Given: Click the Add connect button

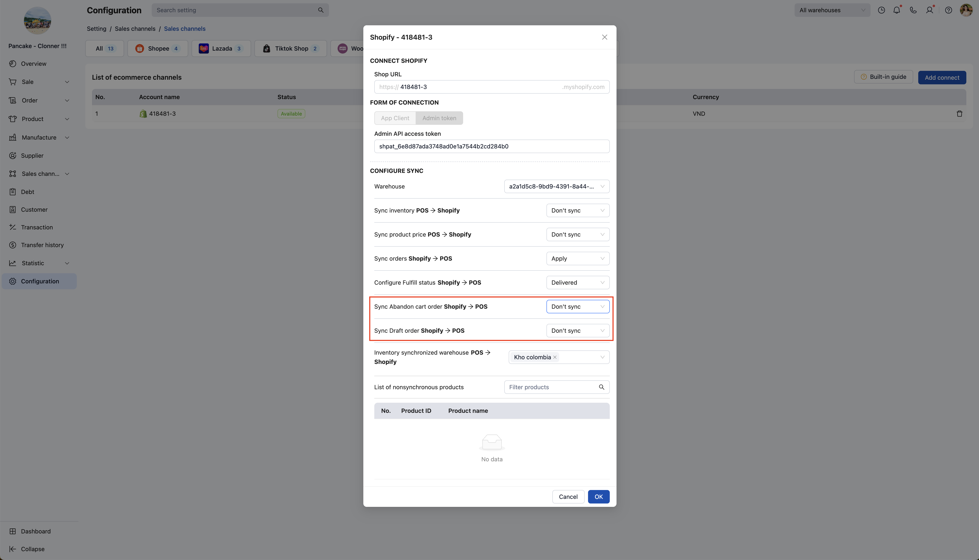Looking at the screenshot, I should (942, 77).
